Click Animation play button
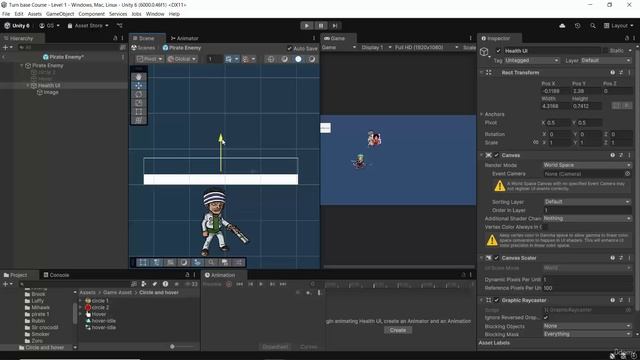Screen dimensions: 640x360 click(261, 284)
